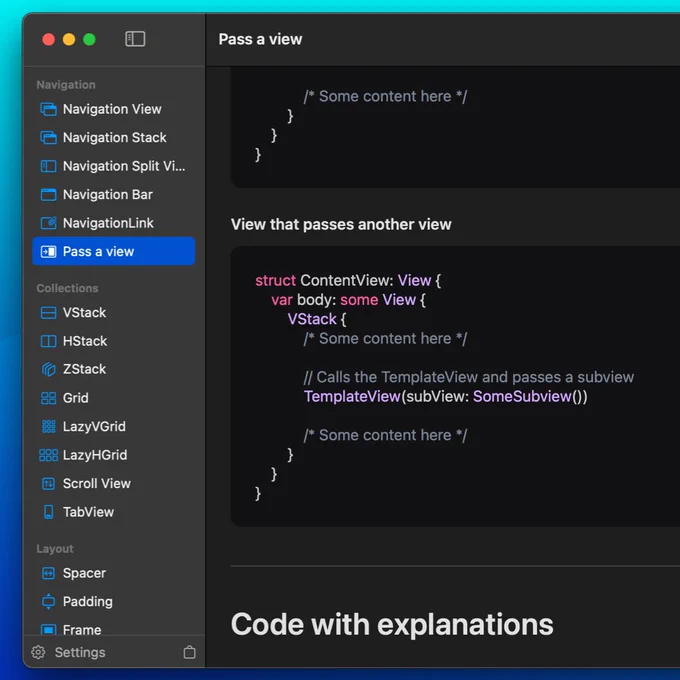Click the Settings gear icon

click(38, 652)
